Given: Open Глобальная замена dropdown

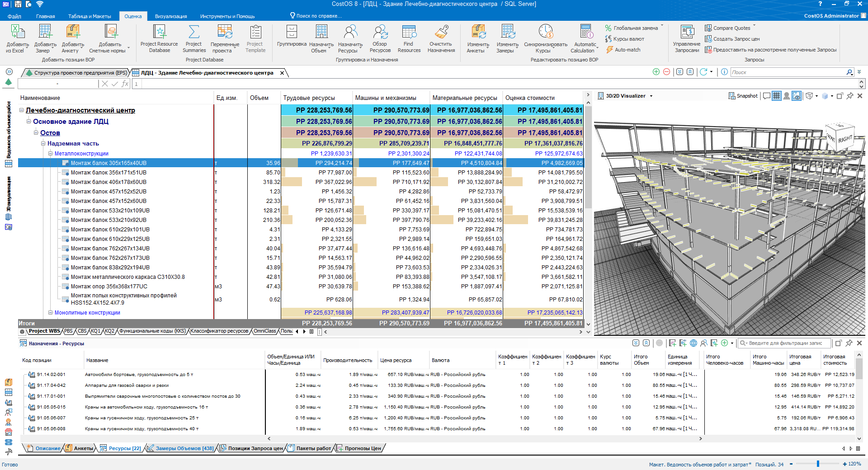Looking at the screenshot, I should 662,26.
